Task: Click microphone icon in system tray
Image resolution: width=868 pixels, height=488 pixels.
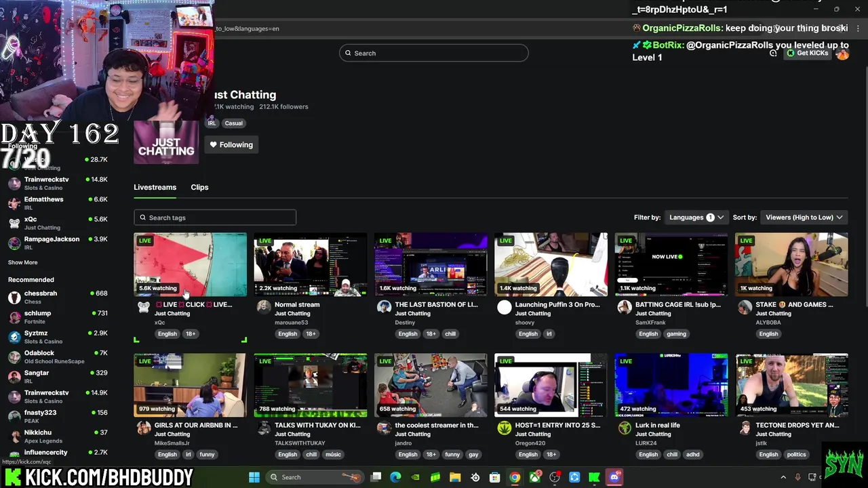Action: (797, 477)
